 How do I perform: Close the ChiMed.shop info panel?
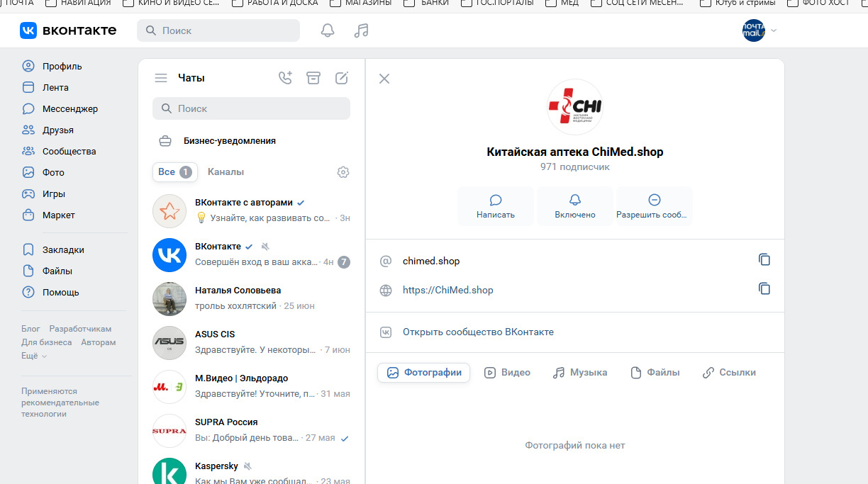point(384,79)
